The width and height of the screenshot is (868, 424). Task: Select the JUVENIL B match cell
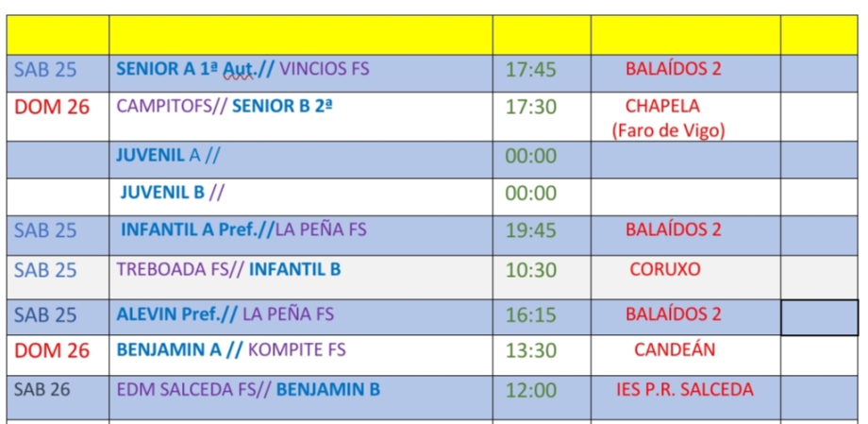pos(172,194)
